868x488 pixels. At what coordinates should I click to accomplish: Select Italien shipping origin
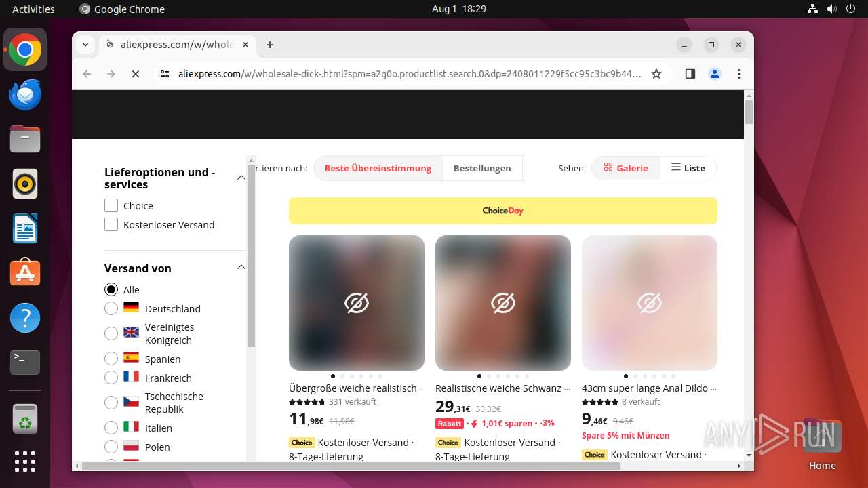[111, 428]
